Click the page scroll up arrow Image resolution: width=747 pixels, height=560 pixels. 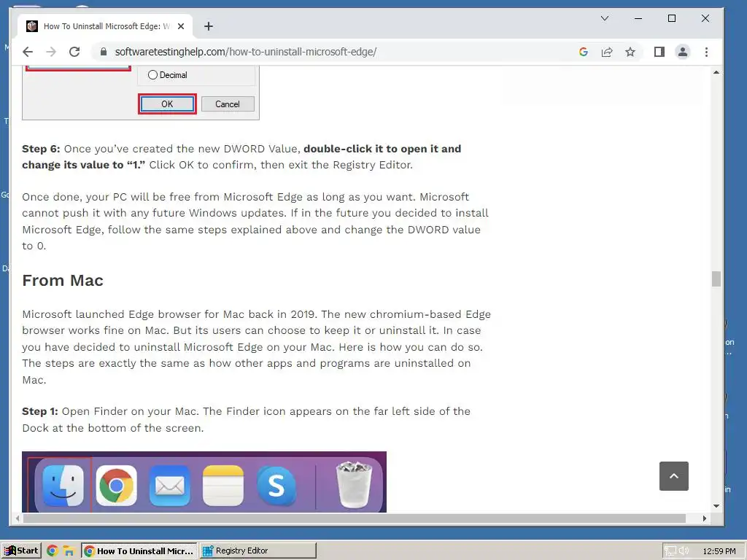[x=716, y=72]
